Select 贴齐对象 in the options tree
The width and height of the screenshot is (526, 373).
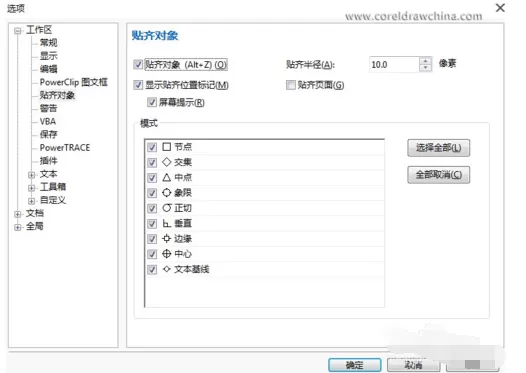pos(57,95)
